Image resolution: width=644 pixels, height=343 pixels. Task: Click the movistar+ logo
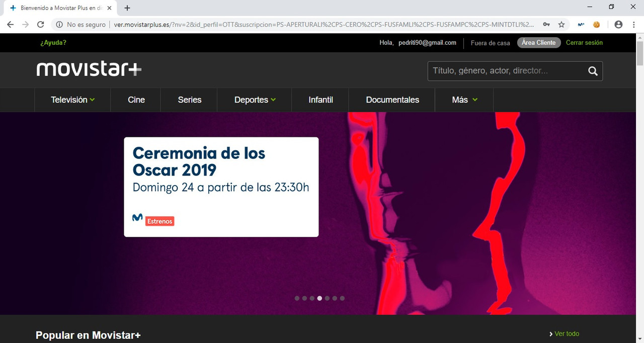pyautogui.click(x=89, y=69)
